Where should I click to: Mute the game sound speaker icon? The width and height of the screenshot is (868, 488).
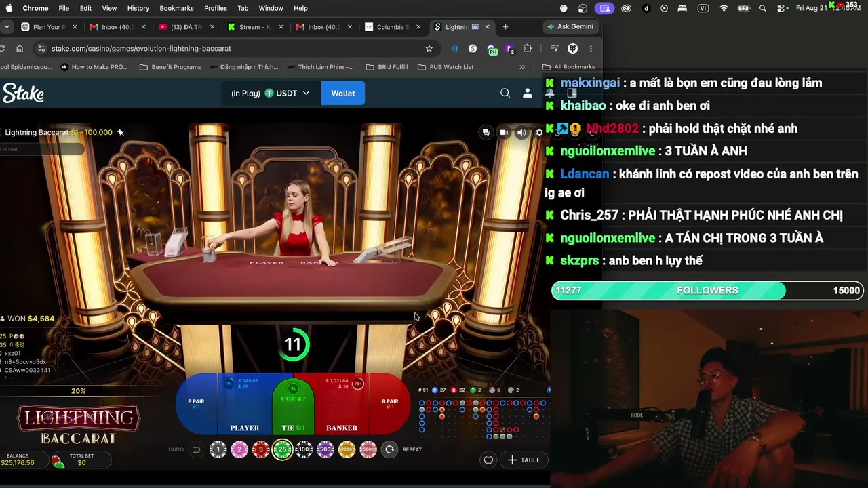(521, 132)
